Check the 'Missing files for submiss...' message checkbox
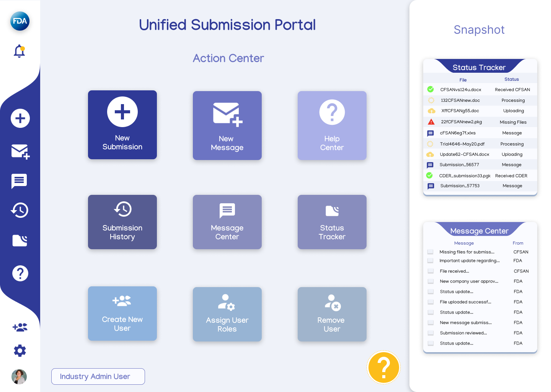 [x=430, y=252]
